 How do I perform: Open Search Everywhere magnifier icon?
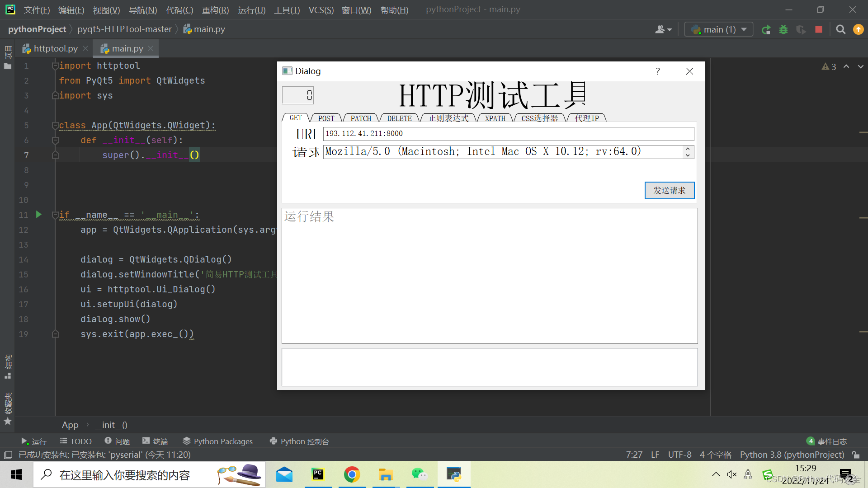[840, 30]
